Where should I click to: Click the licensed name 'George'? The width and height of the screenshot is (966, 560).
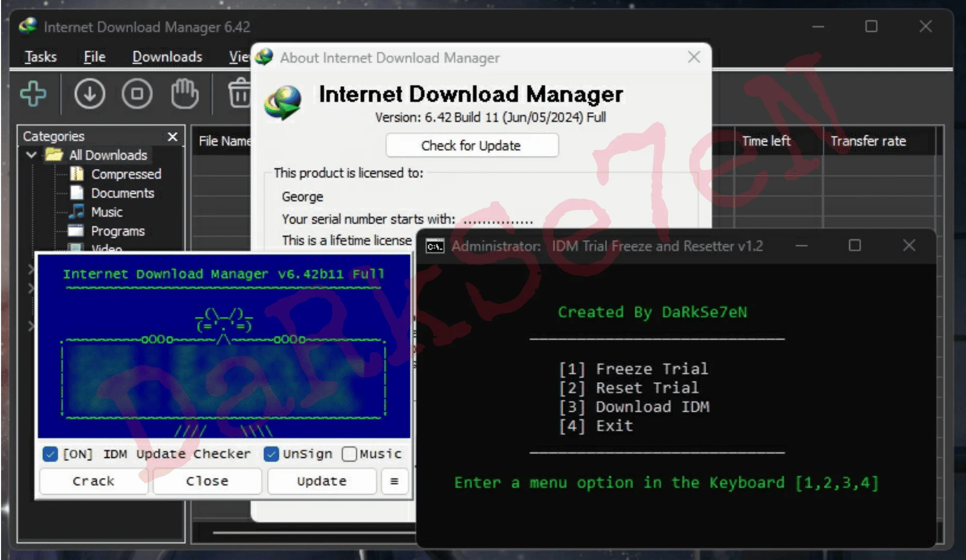pyautogui.click(x=302, y=197)
